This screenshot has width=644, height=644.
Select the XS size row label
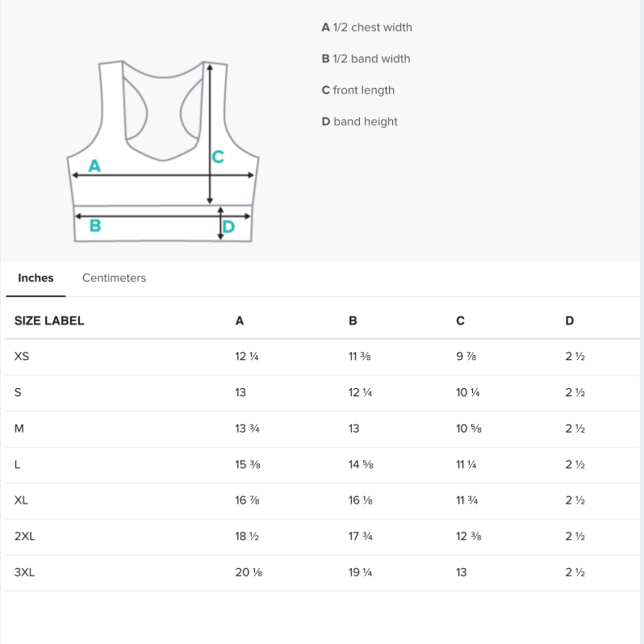[22, 356]
